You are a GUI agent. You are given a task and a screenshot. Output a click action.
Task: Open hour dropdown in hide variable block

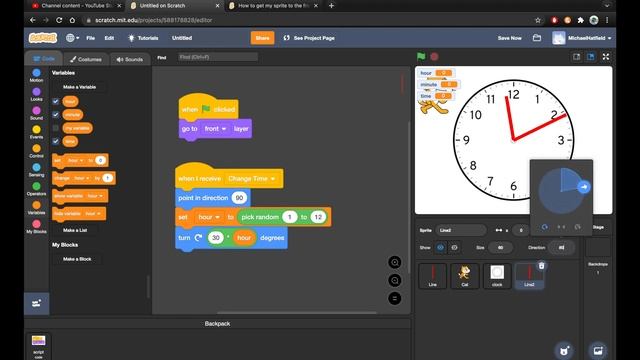93,213
